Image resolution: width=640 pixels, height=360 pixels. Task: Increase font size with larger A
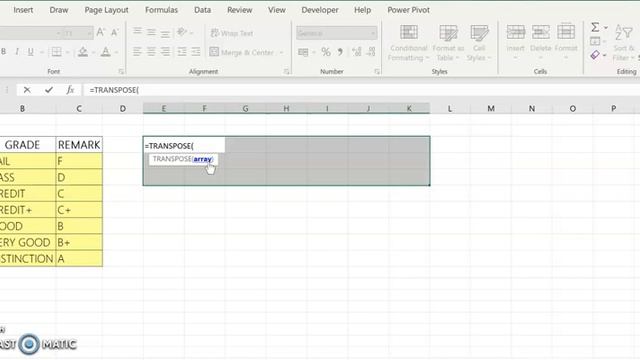click(x=100, y=32)
